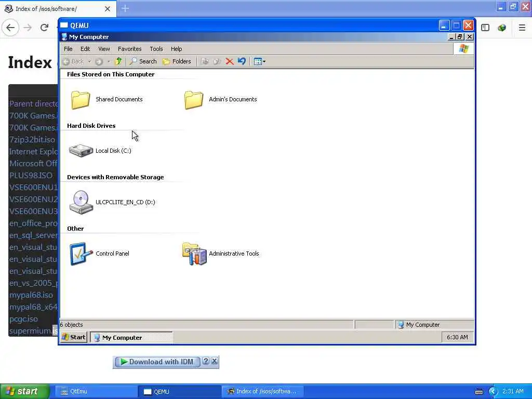Image resolution: width=532 pixels, height=399 pixels.
Task: Click Download with IDM button
Action: click(x=157, y=362)
